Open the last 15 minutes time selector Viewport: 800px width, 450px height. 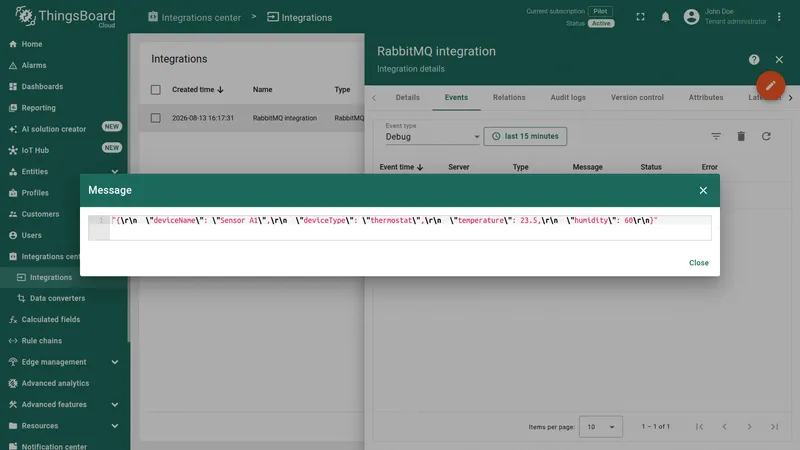point(525,136)
